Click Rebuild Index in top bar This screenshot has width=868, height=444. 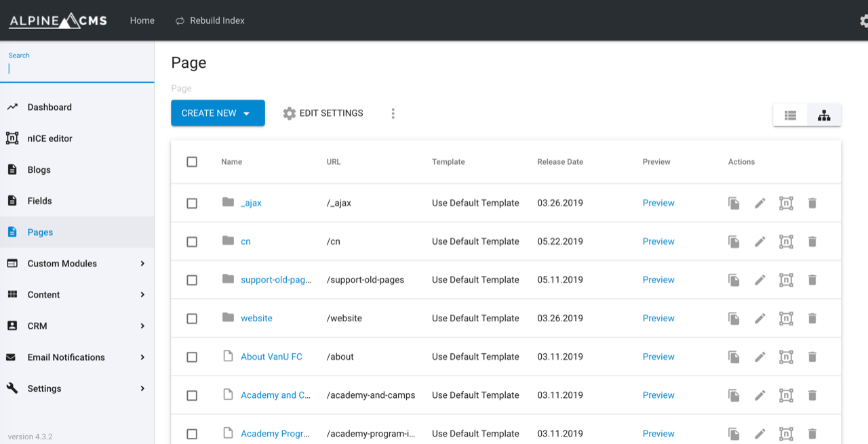click(210, 20)
